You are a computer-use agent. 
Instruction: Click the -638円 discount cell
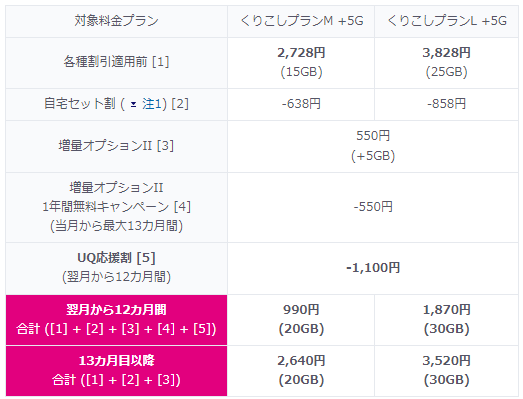click(x=301, y=104)
